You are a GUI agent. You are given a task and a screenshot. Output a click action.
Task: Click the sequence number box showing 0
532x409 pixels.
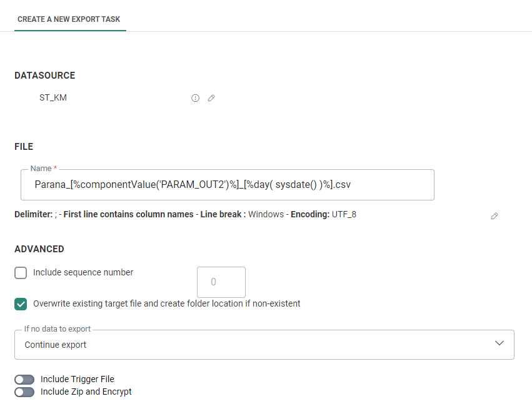221,282
